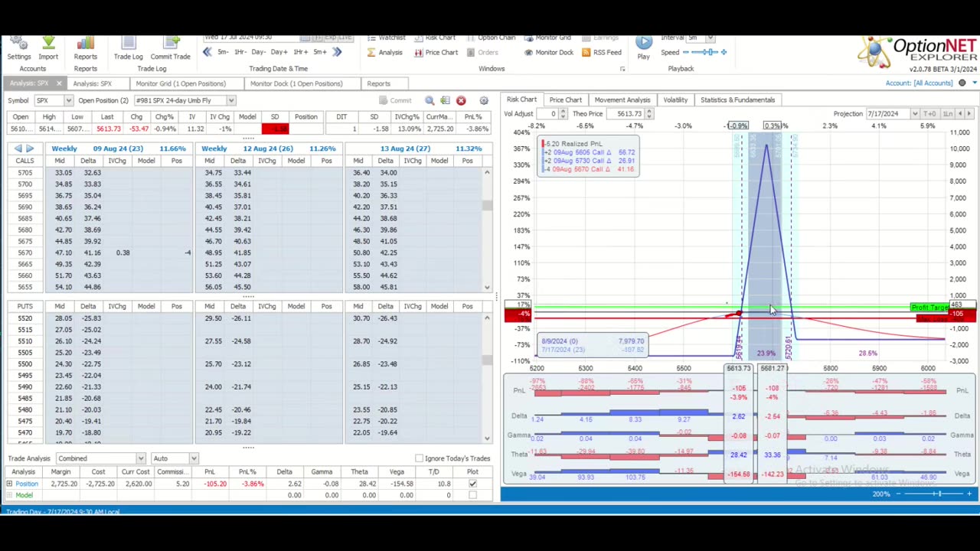Click the previous projection date arrow
The height and width of the screenshot is (551, 980).
tap(960, 113)
